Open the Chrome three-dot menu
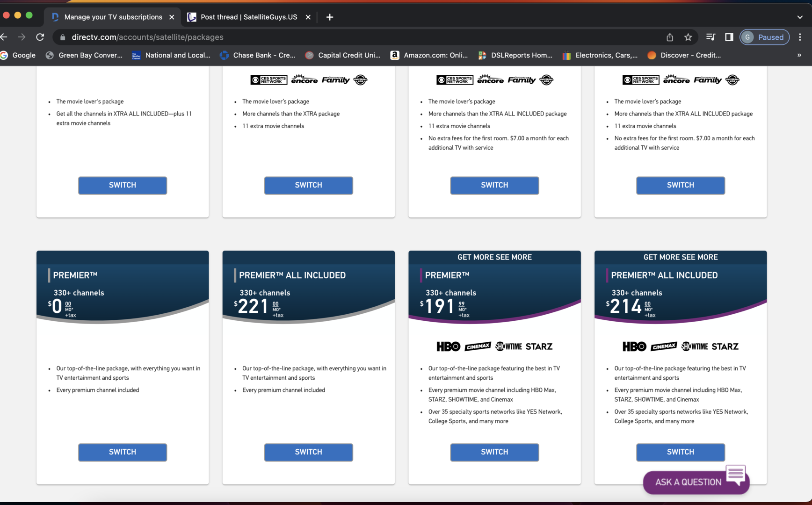Viewport: 812px width, 505px height. pyautogui.click(x=800, y=37)
